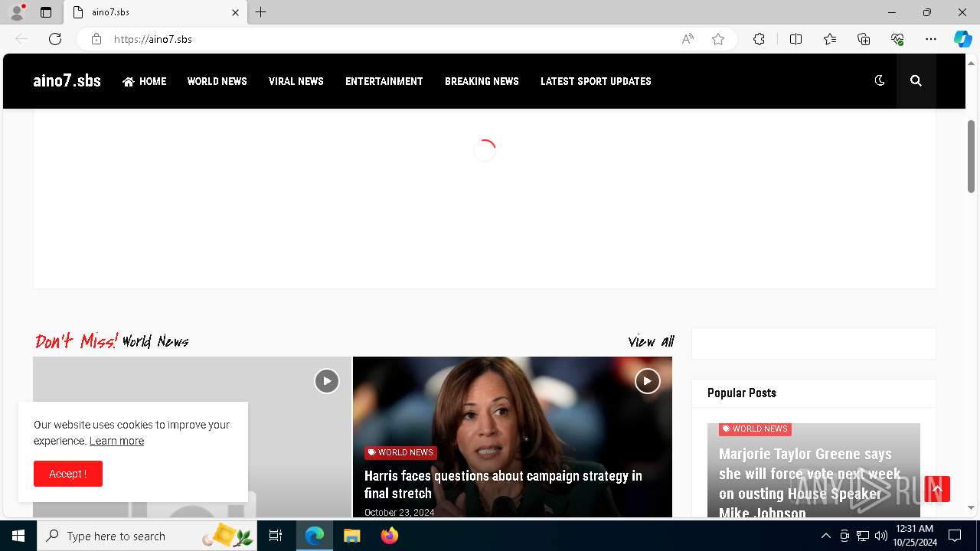Click the page vertical scrollbar thumb
Screen dimensions: 980x551
[971, 156]
